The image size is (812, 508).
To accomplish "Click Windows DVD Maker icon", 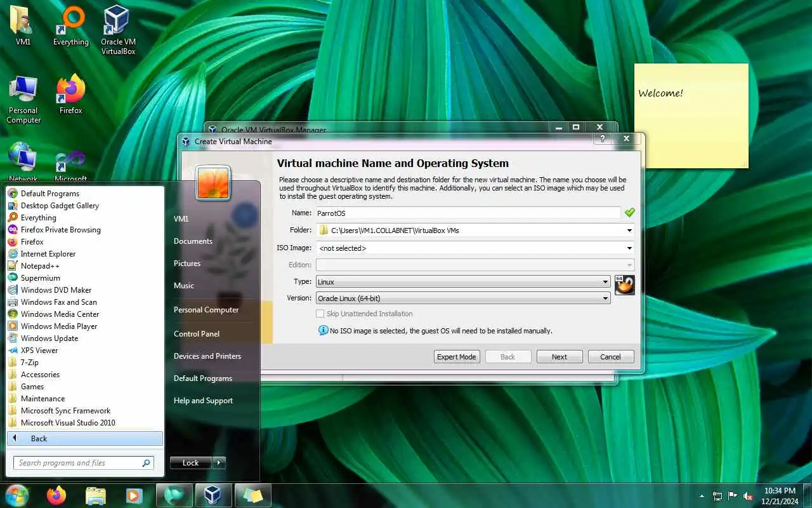I will [12, 290].
